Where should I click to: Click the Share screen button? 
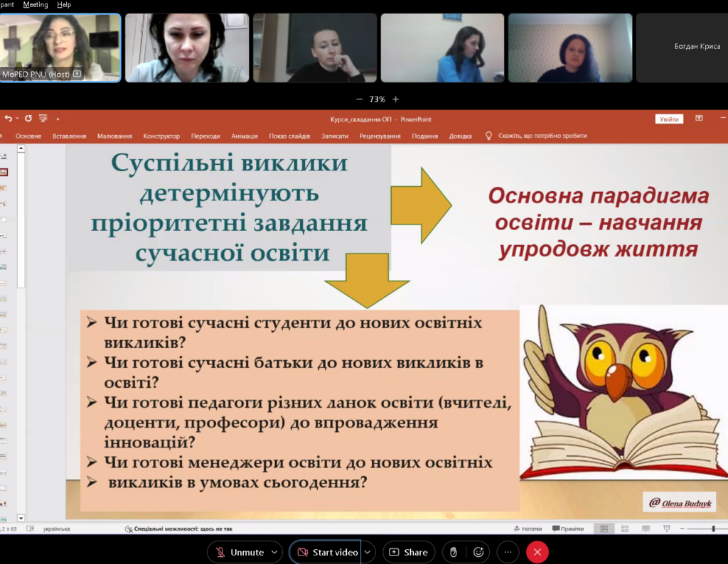409,552
